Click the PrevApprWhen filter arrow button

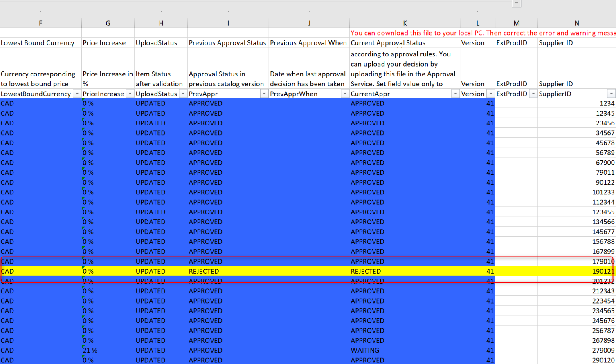[344, 94]
